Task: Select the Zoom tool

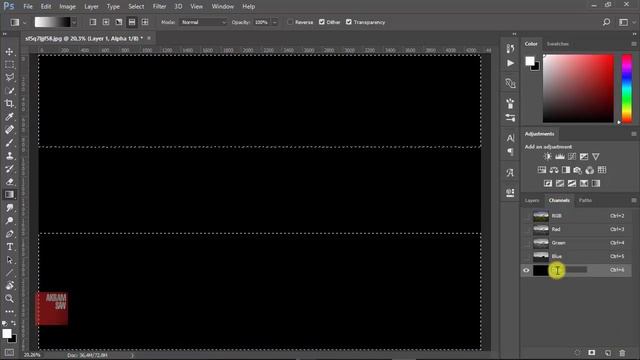Action: pyautogui.click(x=9, y=299)
